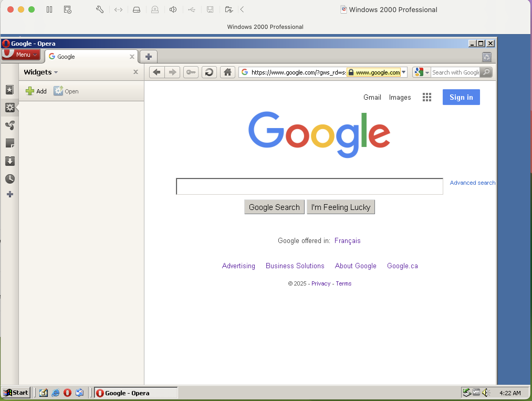Click the plus icon to add sidebar panel
This screenshot has width=532, height=401.
[10, 194]
